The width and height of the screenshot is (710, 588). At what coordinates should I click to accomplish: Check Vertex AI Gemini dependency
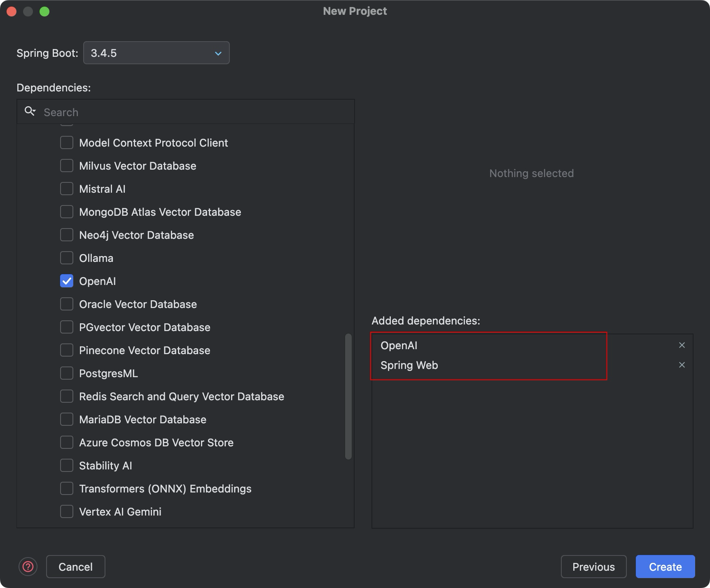(x=66, y=511)
